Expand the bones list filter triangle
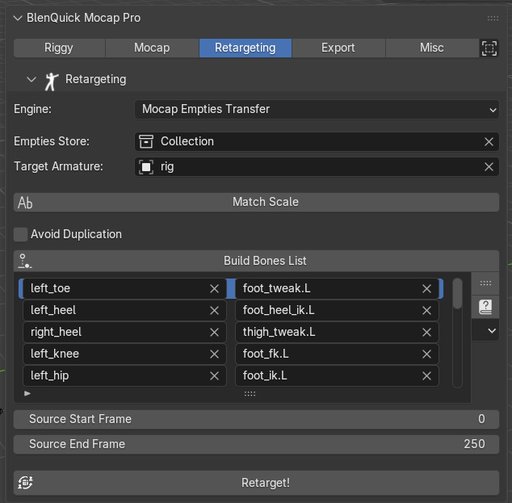 click(x=27, y=393)
